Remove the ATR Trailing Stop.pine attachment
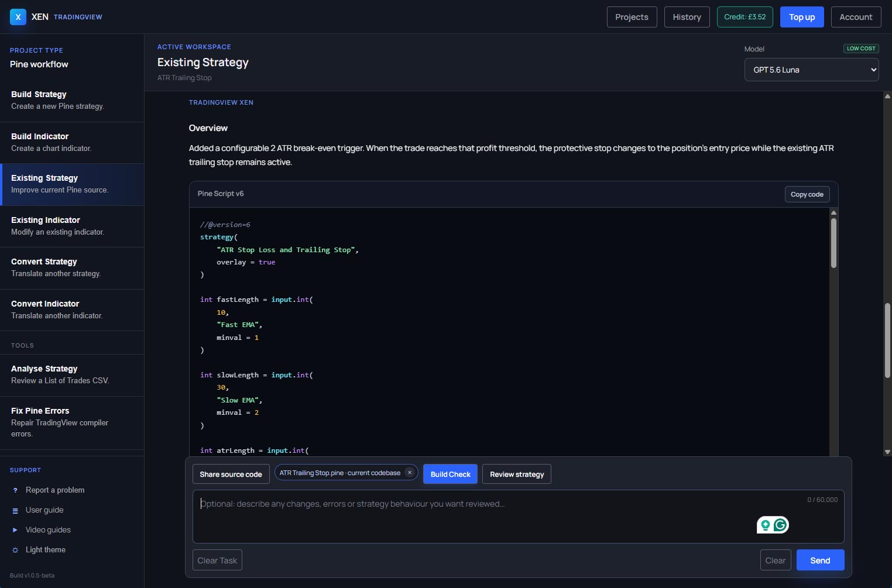Screen dimensions: 892x588 [410, 473]
